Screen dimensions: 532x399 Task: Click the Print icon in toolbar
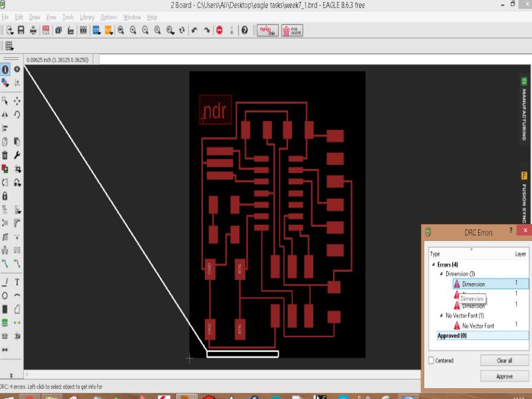[x=33, y=30]
